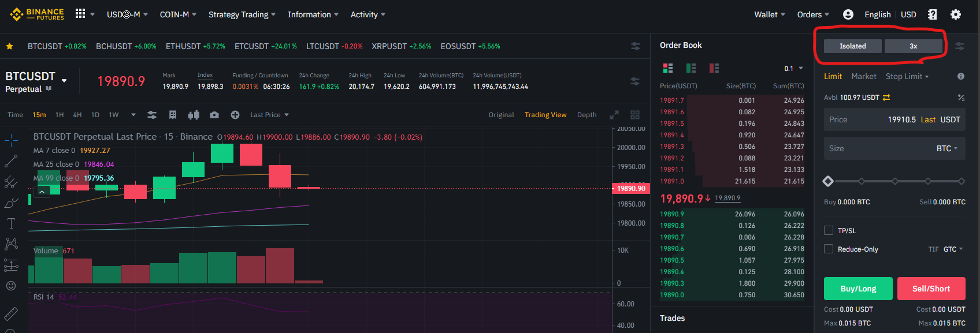Open the Orders dropdown
980x333 pixels.
click(x=813, y=14)
